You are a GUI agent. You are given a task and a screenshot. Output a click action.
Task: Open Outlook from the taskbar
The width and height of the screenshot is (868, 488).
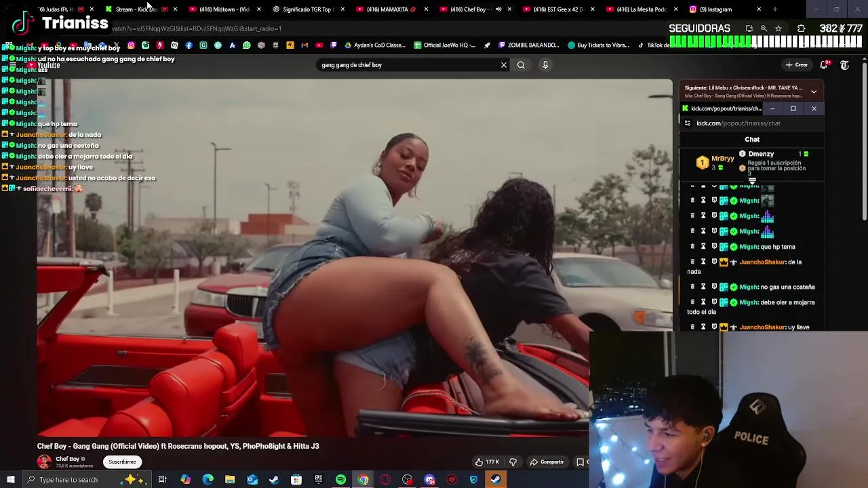[252, 480]
